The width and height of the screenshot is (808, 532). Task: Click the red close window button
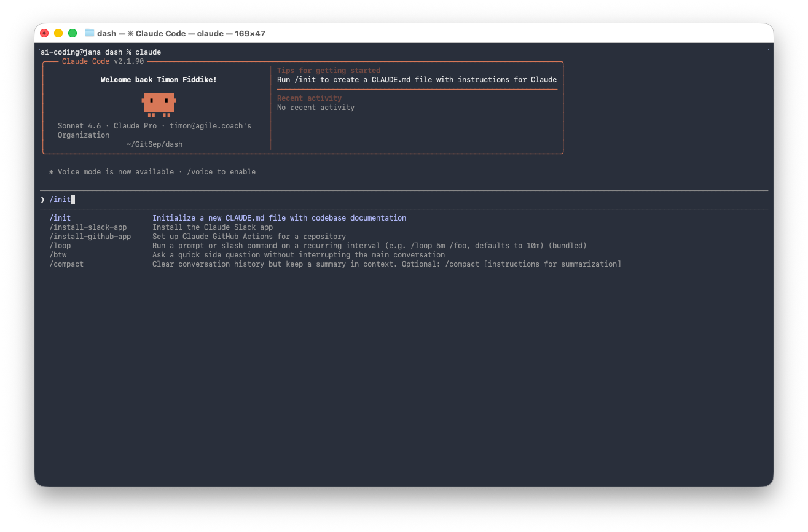[x=44, y=33]
